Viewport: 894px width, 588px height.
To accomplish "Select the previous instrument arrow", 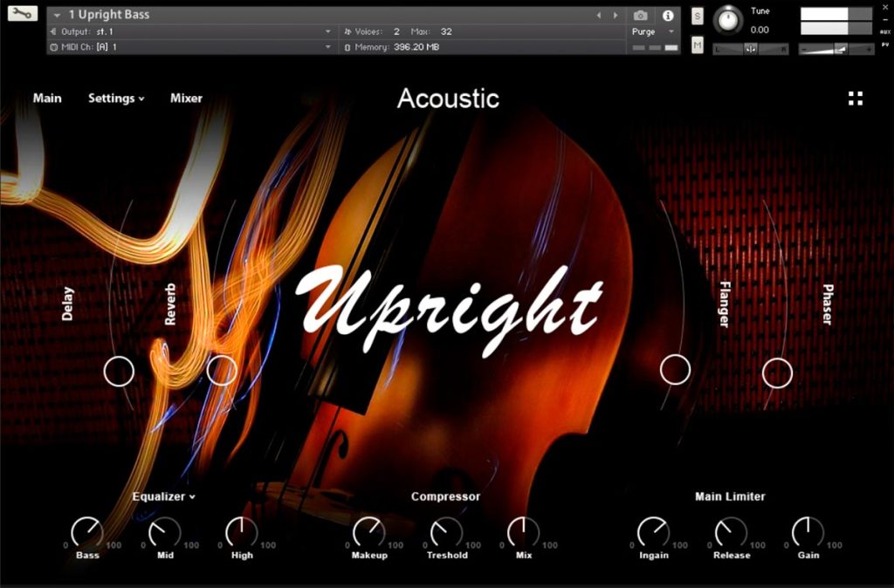I will (x=599, y=16).
